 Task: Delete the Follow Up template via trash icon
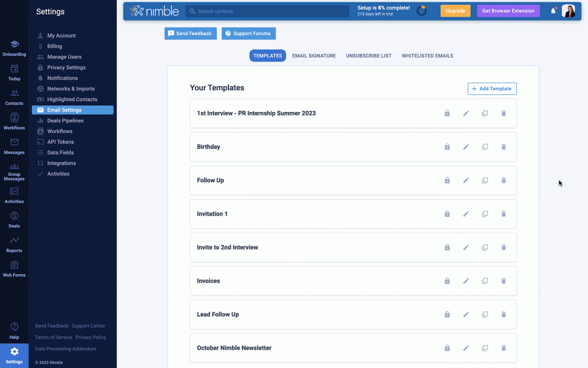point(504,181)
